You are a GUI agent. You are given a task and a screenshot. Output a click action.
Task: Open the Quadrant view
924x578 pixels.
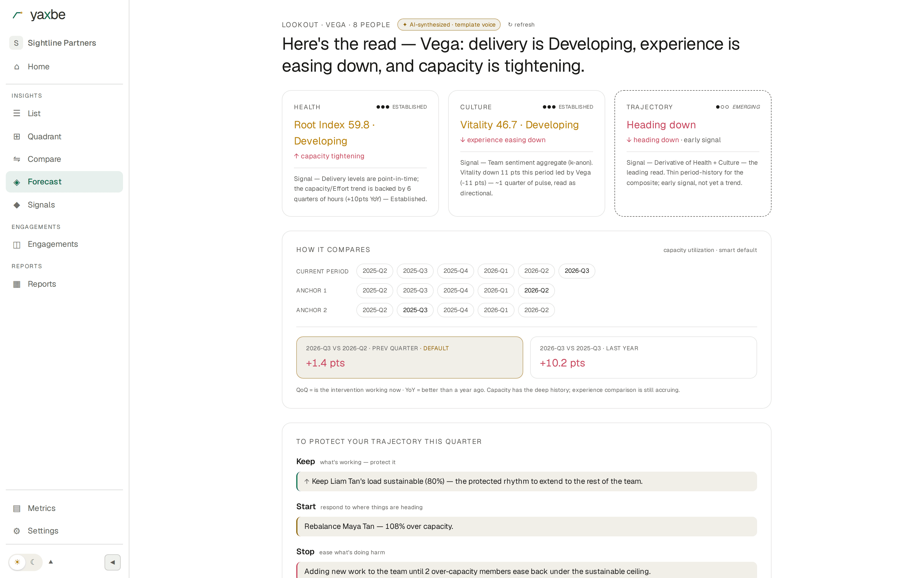(x=64, y=136)
